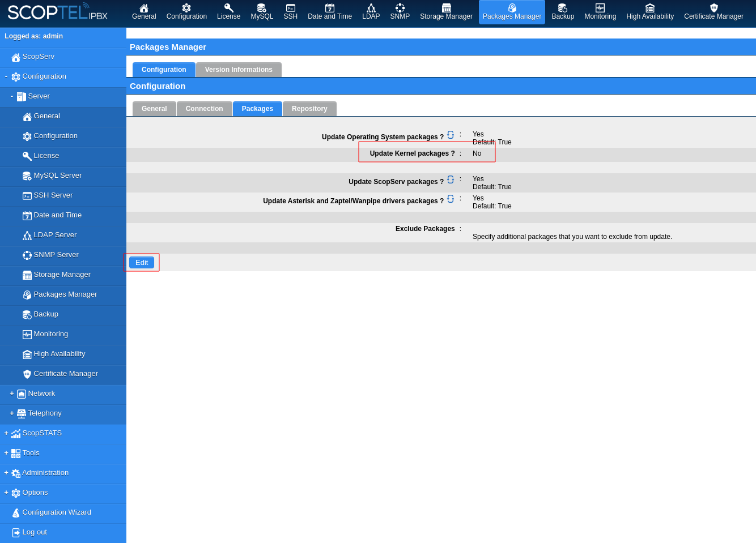Image resolution: width=756 pixels, height=543 pixels.
Task: Expand the Options section in sidebar
Action: click(6, 493)
